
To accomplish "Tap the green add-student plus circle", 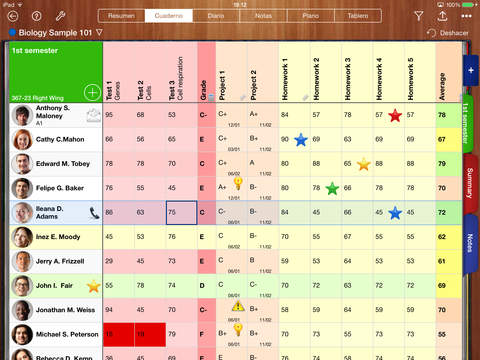I will click(92, 92).
